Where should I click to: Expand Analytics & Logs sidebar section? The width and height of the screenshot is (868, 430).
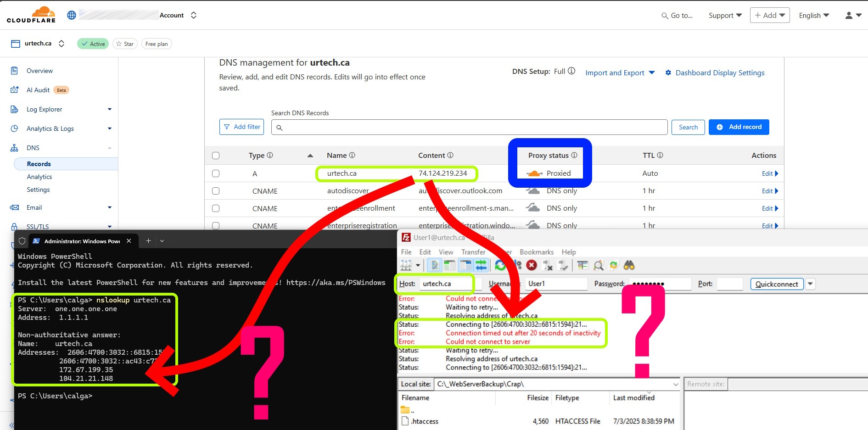pos(109,128)
